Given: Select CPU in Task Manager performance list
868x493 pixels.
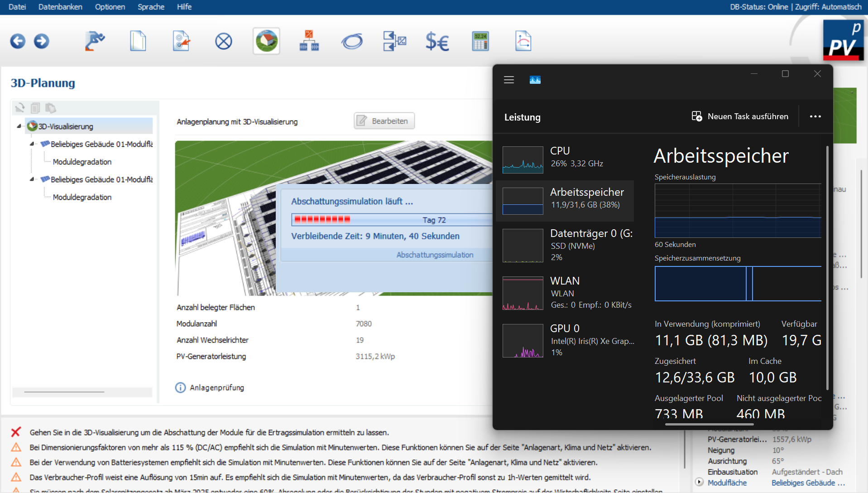Looking at the screenshot, I should point(565,159).
